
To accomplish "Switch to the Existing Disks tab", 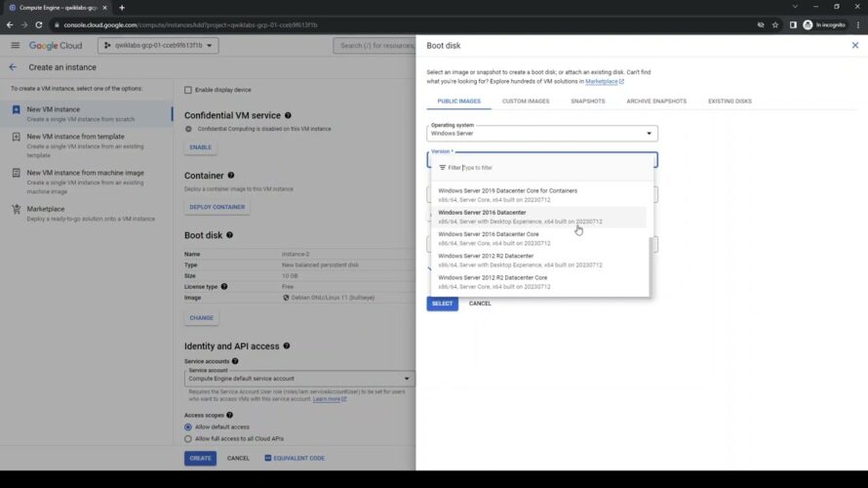I will [x=730, y=102].
